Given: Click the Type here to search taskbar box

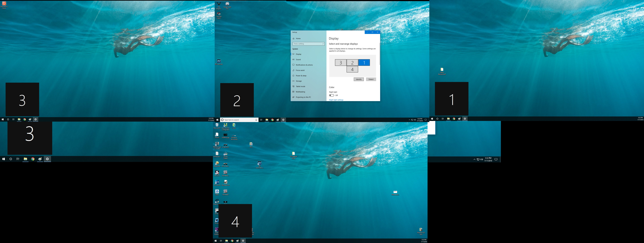Looking at the screenshot, I should tap(239, 120).
